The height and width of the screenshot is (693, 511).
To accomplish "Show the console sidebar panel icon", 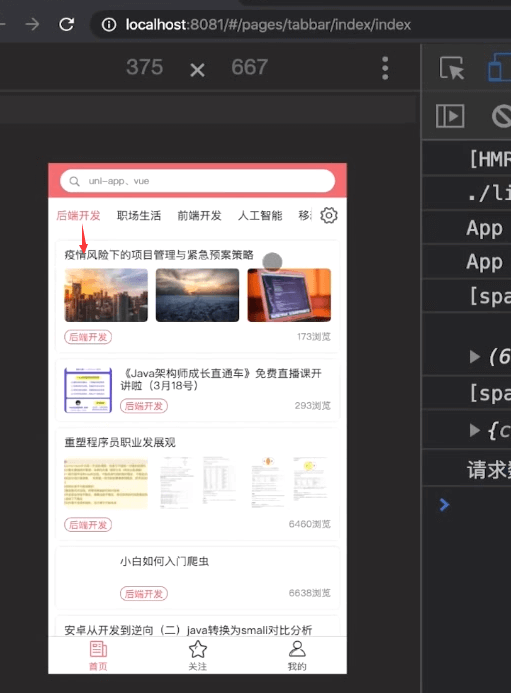I will [450, 116].
